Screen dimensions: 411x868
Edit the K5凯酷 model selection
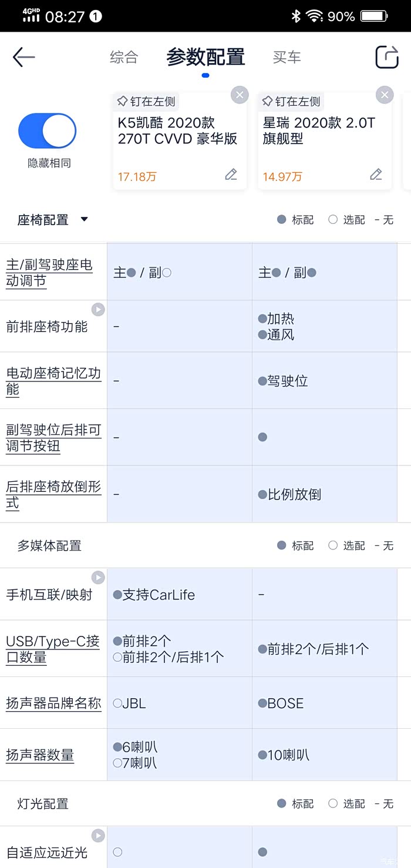(x=231, y=175)
